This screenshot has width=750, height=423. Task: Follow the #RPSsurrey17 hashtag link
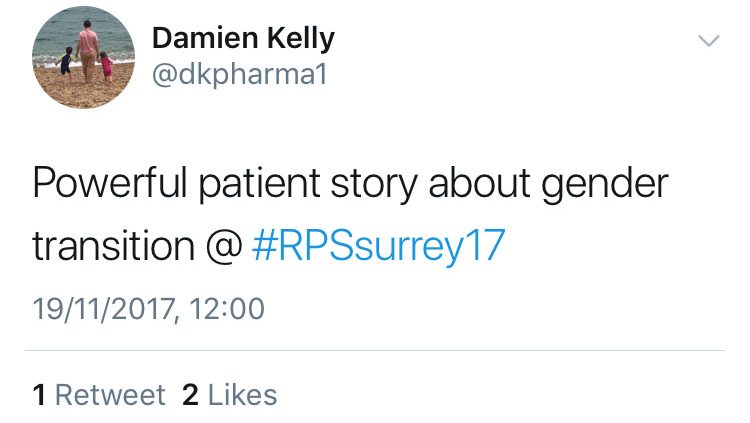(378, 245)
